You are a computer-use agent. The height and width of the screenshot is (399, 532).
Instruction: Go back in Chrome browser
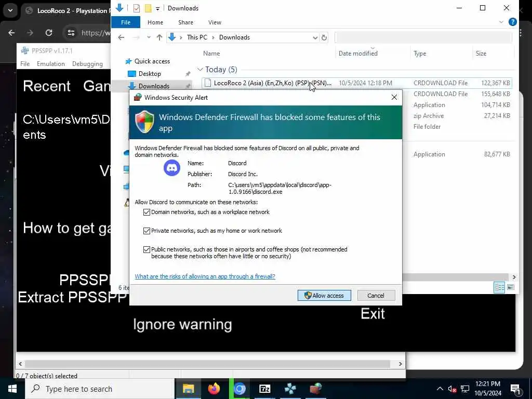pyautogui.click(x=11, y=33)
